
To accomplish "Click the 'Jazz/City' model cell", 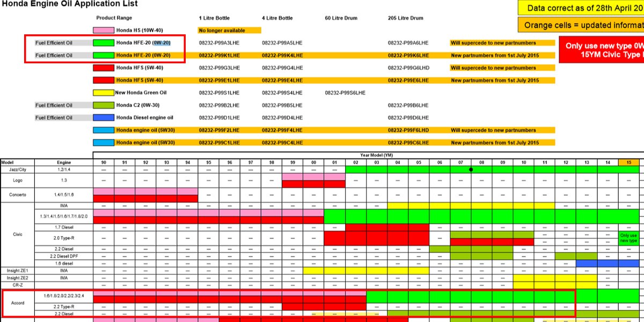I will [17, 169].
